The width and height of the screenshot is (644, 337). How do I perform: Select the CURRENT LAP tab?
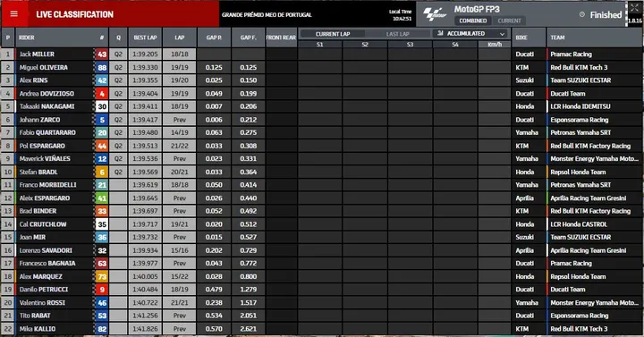pos(333,34)
